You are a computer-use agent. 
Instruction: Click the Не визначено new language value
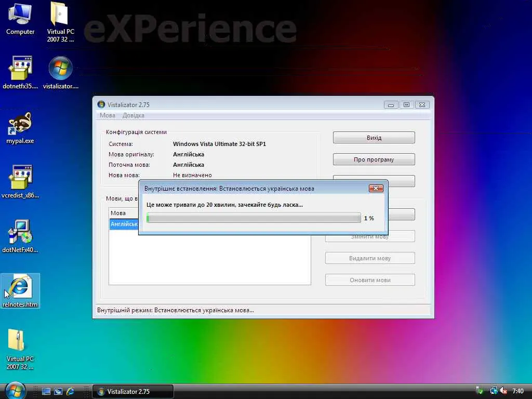pyautogui.click(x=192, y=175)
